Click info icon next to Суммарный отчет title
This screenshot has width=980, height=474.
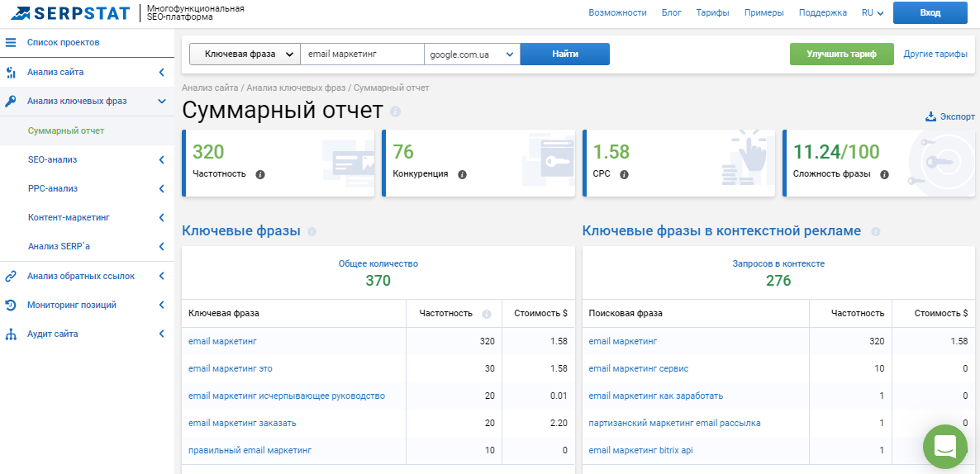[x=396, y=111]
